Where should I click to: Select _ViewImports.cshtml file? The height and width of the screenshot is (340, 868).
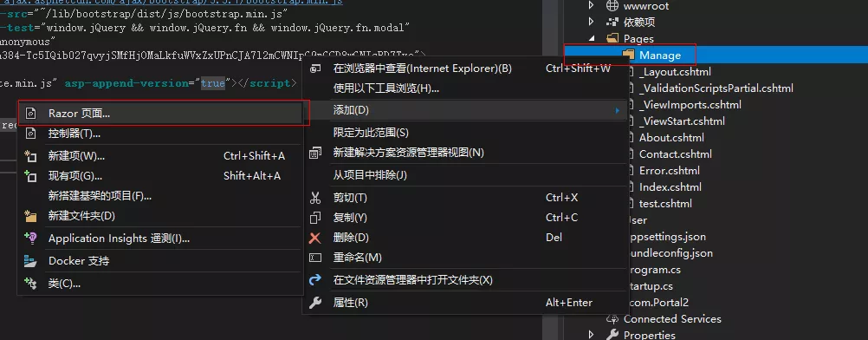tap(690, 105)
